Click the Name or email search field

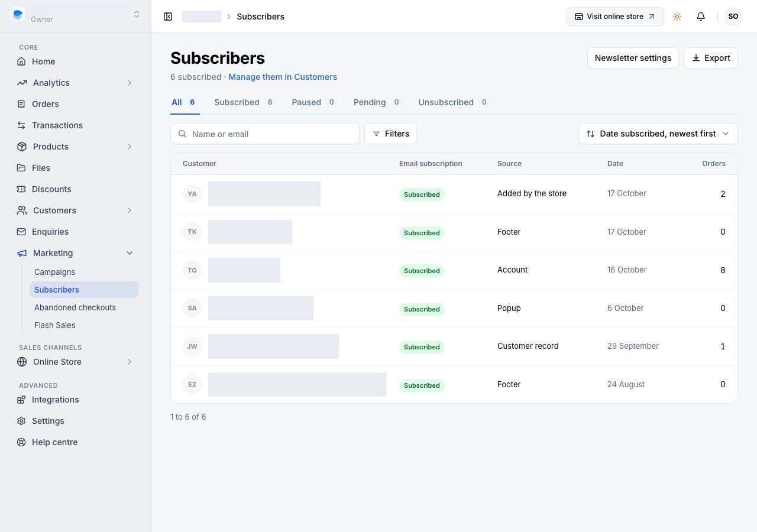[x=265, y=134]
